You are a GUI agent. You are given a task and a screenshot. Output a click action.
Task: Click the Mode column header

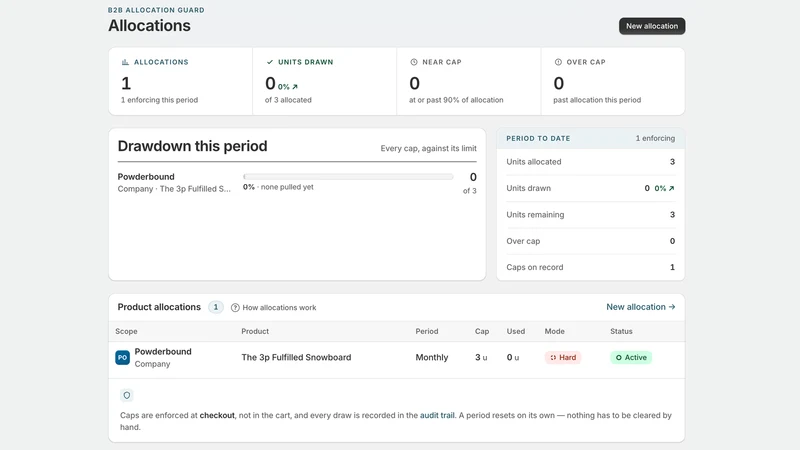click(x=555, y=332)
